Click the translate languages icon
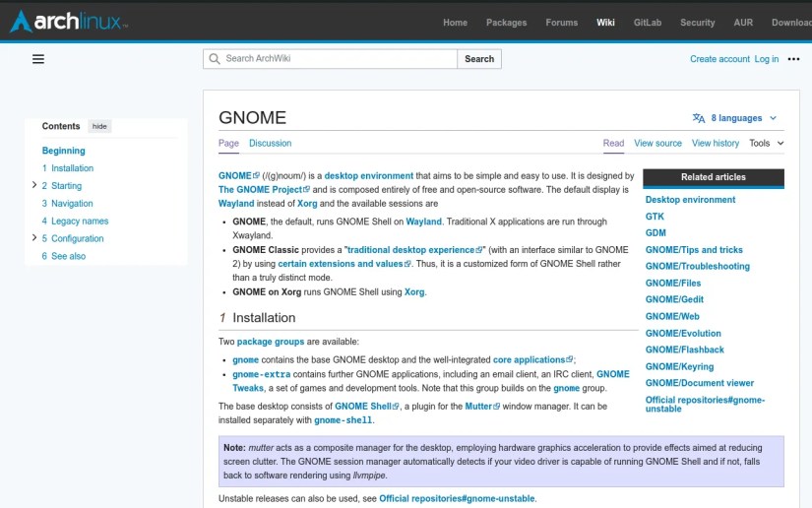812x508 pixels. 699,118
